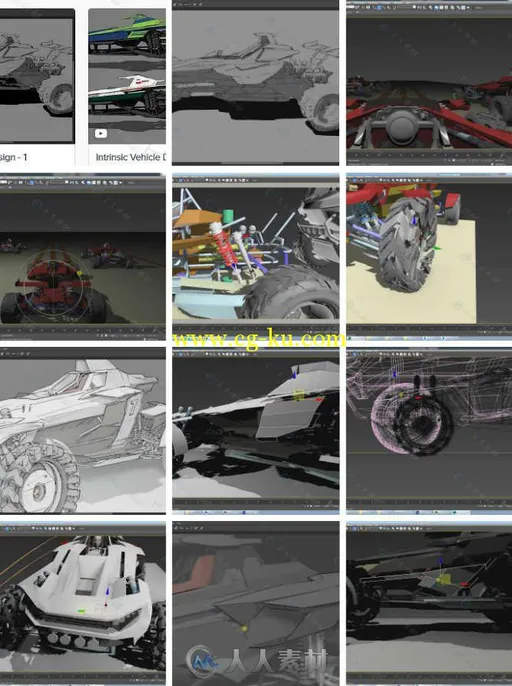This screenshot has height=686, width=512.
Task: Open the pink wireframe wheel screenshot
Action: tap(429, 431)
